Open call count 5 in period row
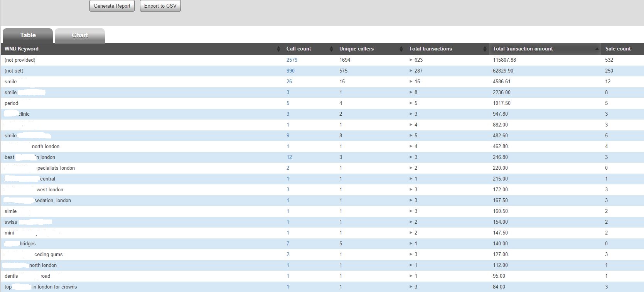Image resolution: width=644 pixels, height=292 pixels. pos(288,103)
